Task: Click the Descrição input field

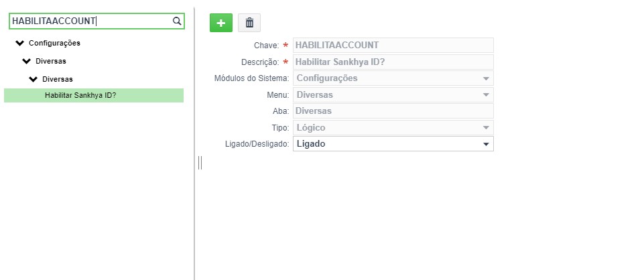Action: (393, 62)
